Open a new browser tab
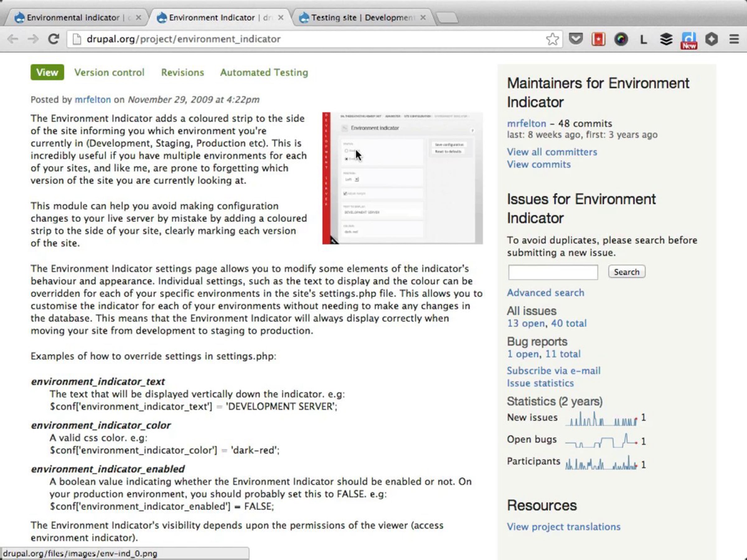The height and width of the screenshot is (560, 747). click(x=447, y=18)
